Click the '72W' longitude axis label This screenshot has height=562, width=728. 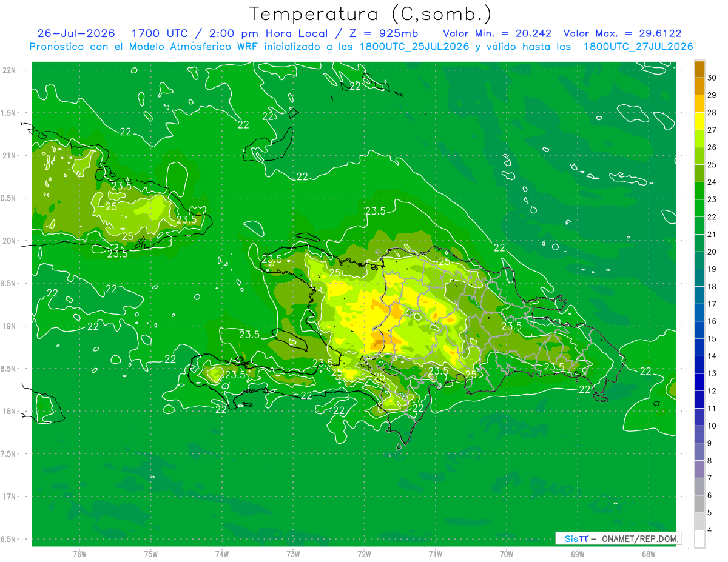(364, 554)
